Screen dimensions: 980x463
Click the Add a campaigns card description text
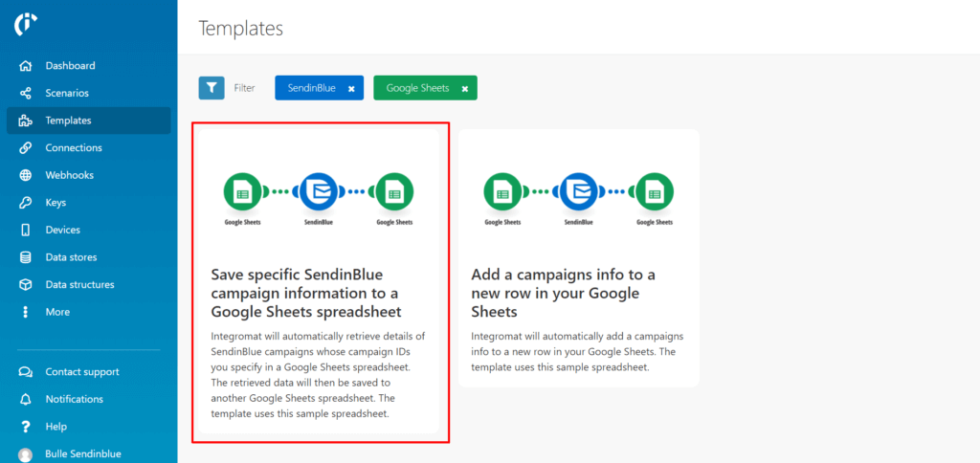click(577, 352)
